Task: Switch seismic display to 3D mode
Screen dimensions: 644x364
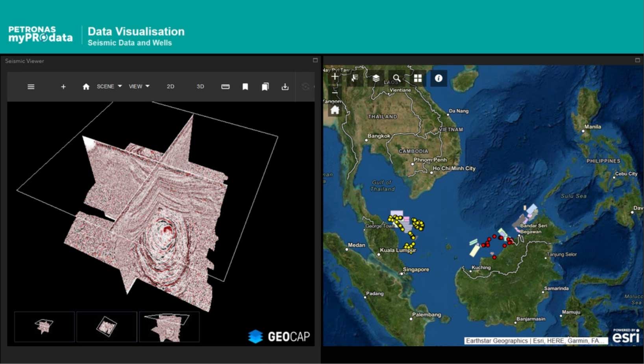Action: [x=200, y=86]
